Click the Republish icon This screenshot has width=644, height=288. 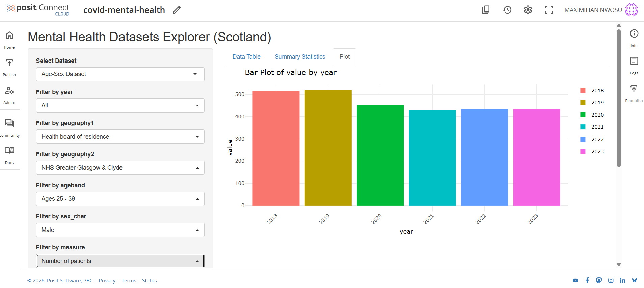click(634, 89)
